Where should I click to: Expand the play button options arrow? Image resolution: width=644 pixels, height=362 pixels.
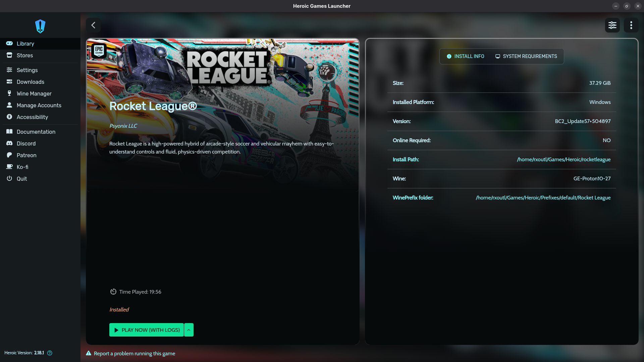(x=189, y=330)
